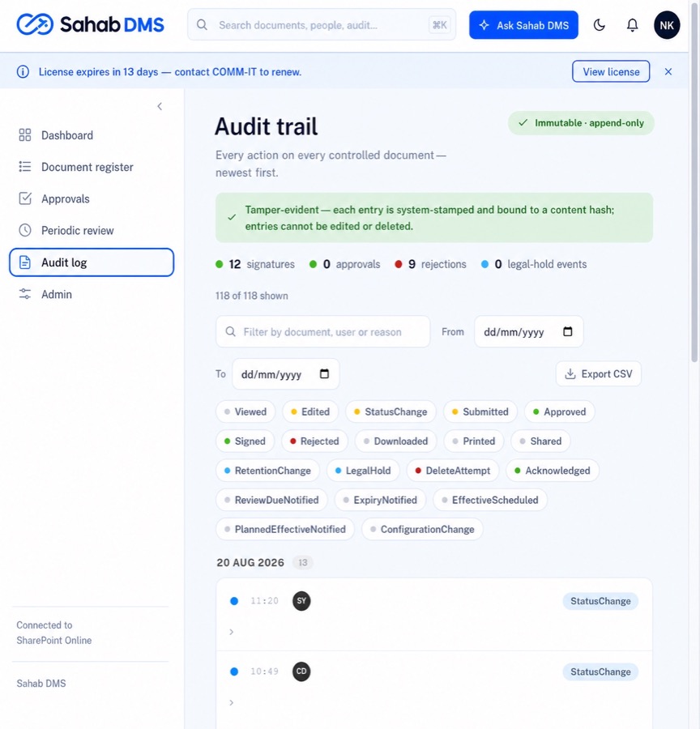
Task: Open the NK user avatar menu
Action: [x=667, y=25]
